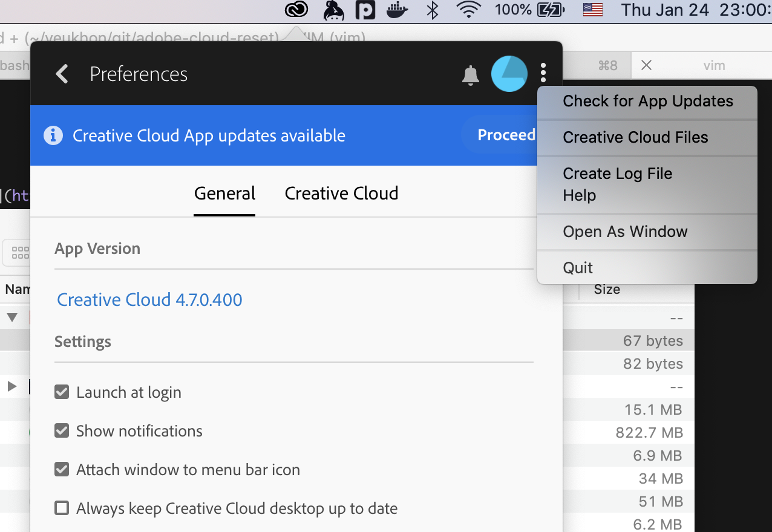Select Check for App Updates menu item
The height and width of the screenshot is (532, 772).
pyautogui.click(x=647, y=102)
